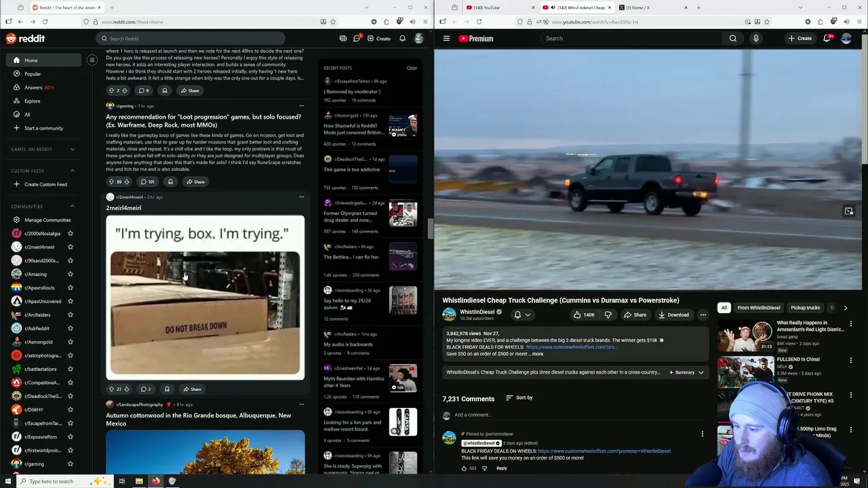Give award on the Loot progression post
The height and width of the screenshot is (488, 868).
pyautogui.click(x=170, y=182)
